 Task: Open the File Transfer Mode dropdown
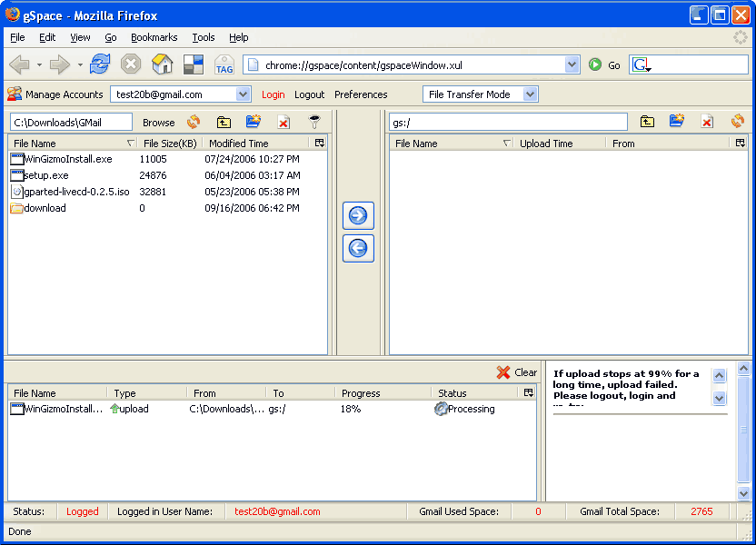click(530, 94)
